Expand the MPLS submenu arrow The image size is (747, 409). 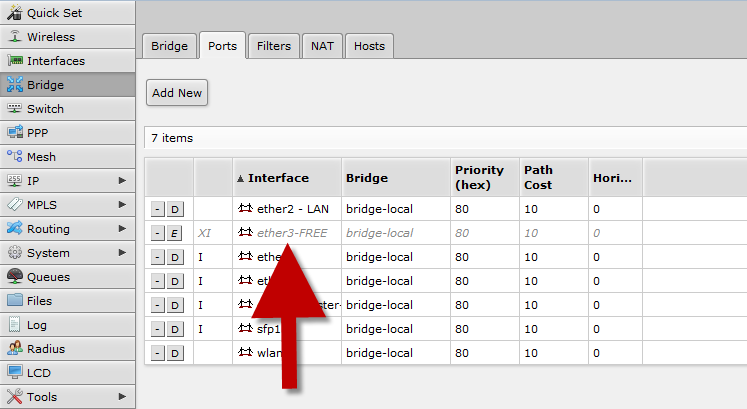click(122, 204)
